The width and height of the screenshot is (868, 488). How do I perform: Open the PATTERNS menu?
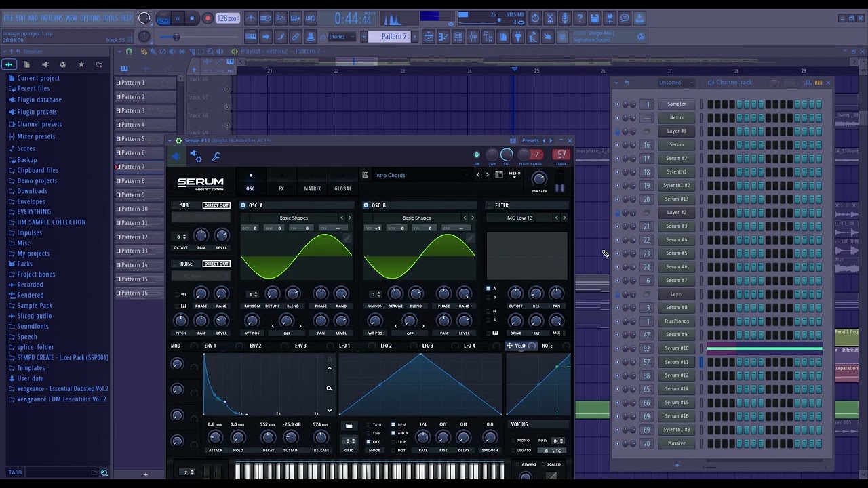pyautogui.click(x=51, y=18)
